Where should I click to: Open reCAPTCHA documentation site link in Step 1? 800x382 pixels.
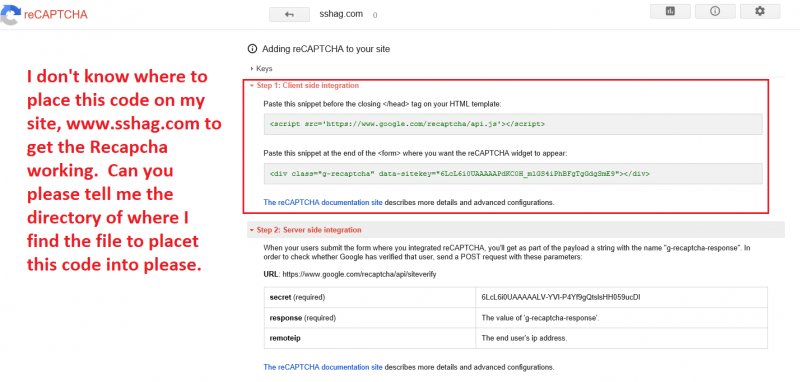click(323, 202)
